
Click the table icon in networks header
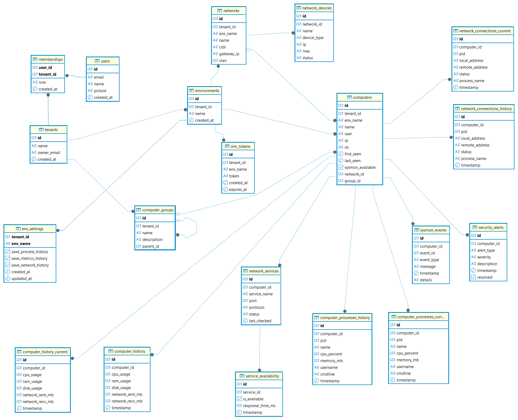pos(220,11)
